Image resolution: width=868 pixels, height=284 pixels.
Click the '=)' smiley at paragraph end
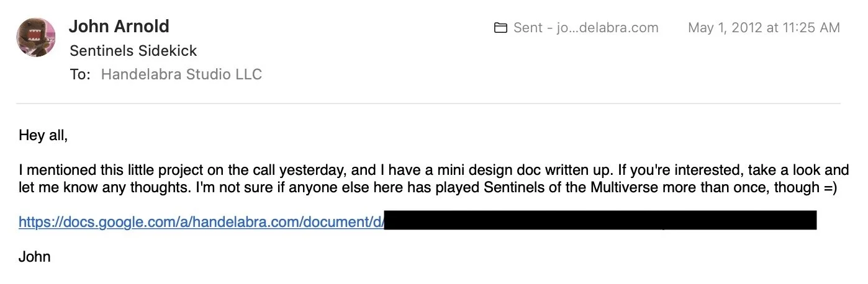click(x=830, y=189)
